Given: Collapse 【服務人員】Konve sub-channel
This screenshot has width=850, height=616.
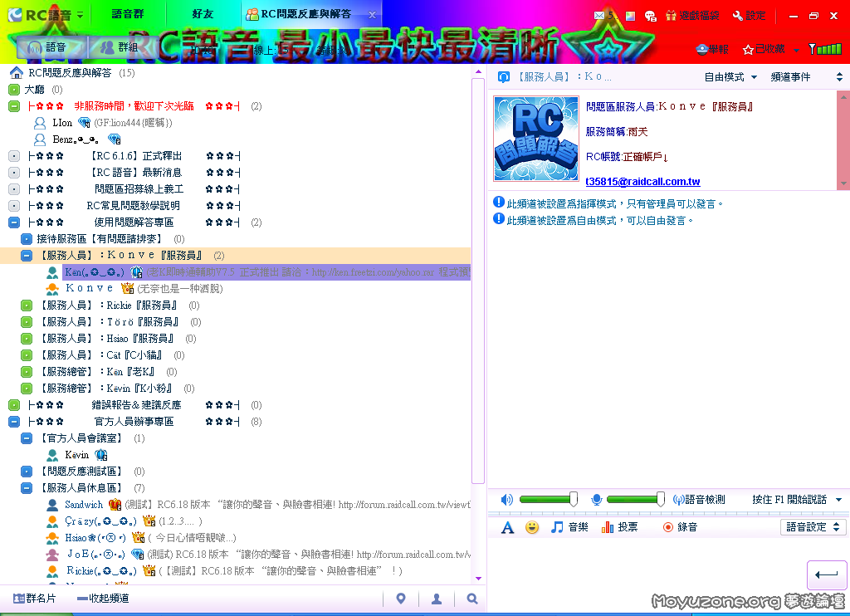Looking at the screenshot, I should point(27,256).
